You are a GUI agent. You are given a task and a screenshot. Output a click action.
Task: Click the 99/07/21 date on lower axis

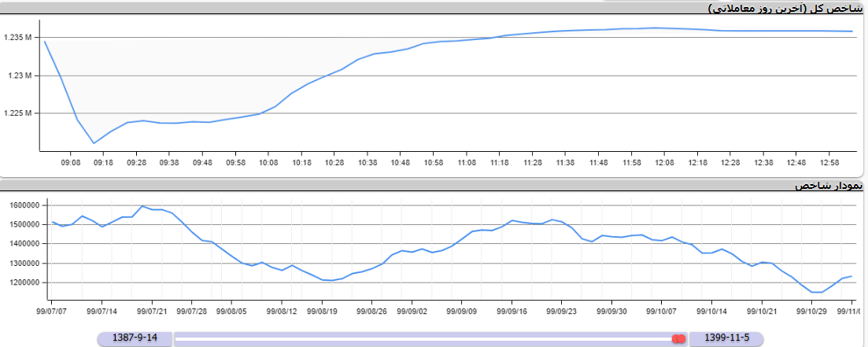point(152,311)
